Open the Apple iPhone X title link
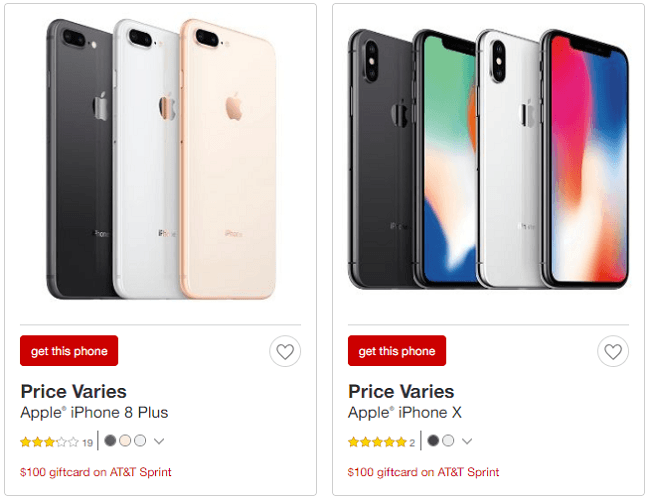This screenshot has height=501, width=650. click(x=405, y=413)
